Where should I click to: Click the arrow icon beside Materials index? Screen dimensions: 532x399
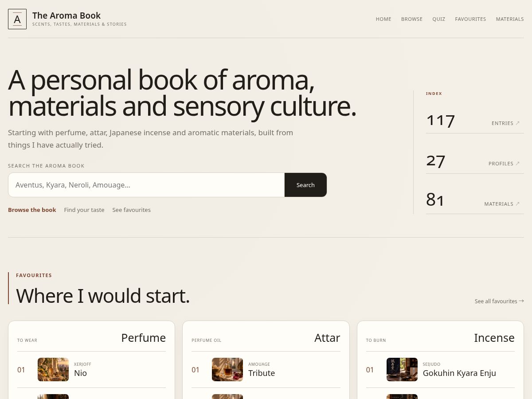click(517, 203)
